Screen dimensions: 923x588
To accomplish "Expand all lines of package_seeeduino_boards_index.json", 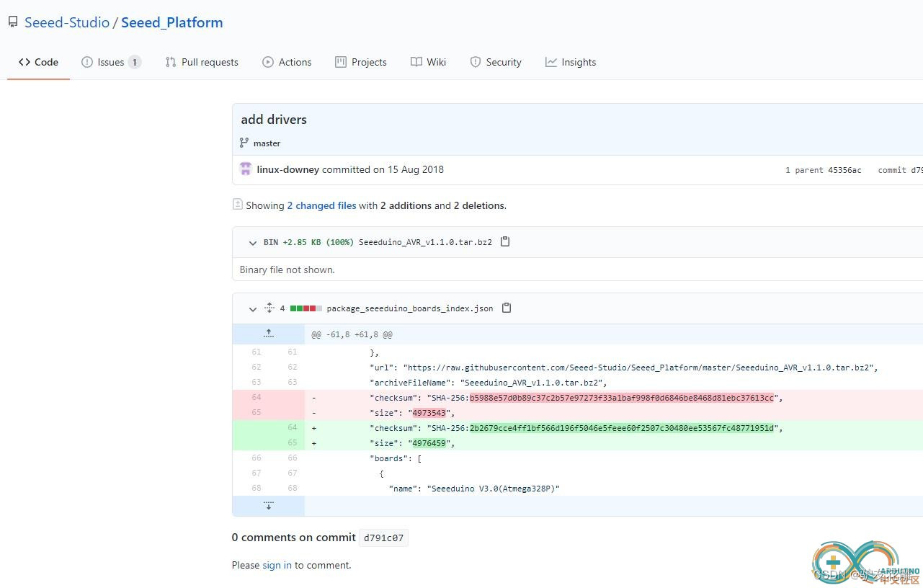I will pos(269,308).
